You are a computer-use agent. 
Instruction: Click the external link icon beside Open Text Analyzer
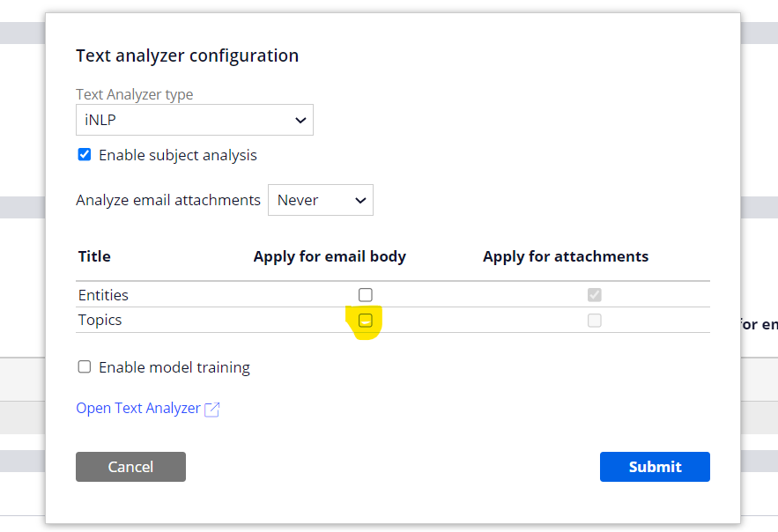[211, 408]
